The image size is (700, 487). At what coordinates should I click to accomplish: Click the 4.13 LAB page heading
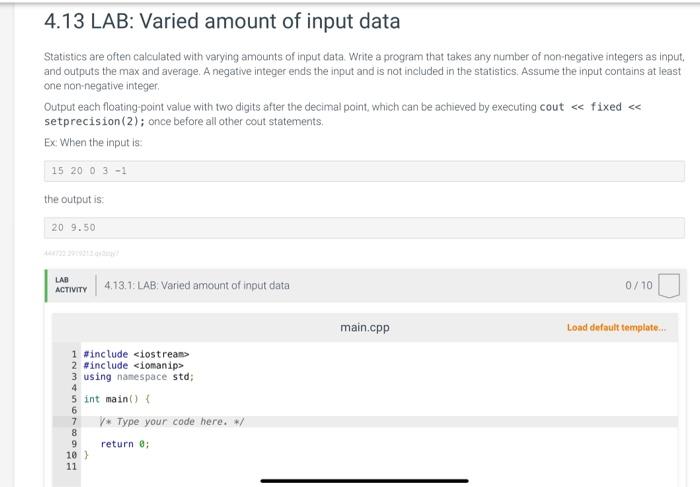(x=222, y=21)
